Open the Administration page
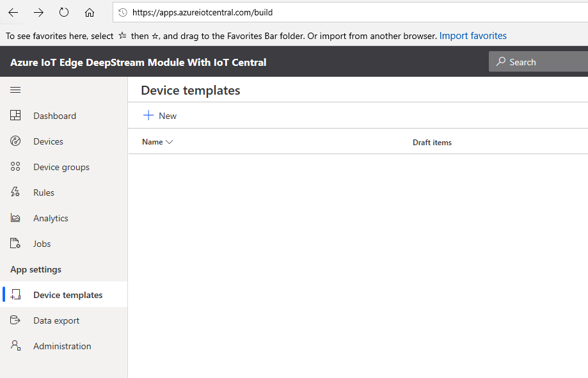588x378 pixels. (62, 346)
